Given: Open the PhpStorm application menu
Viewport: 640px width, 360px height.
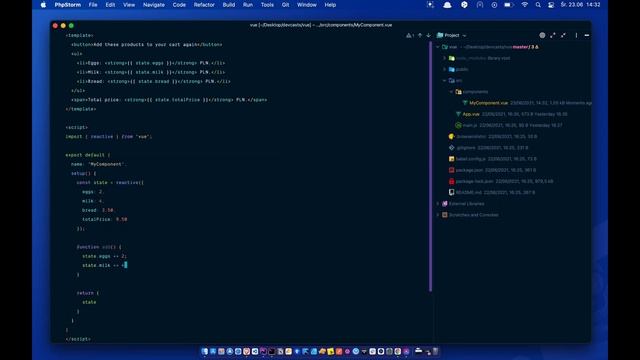Looking at the screenshot, I should click(68, 5).
